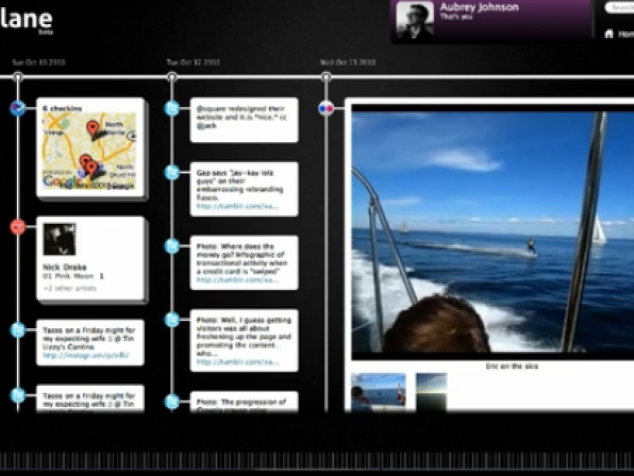Viewport: 634px width, 476px height.
Task: Select the Tue Oct 12 timeline marker
Action: [x=172, y=76]
